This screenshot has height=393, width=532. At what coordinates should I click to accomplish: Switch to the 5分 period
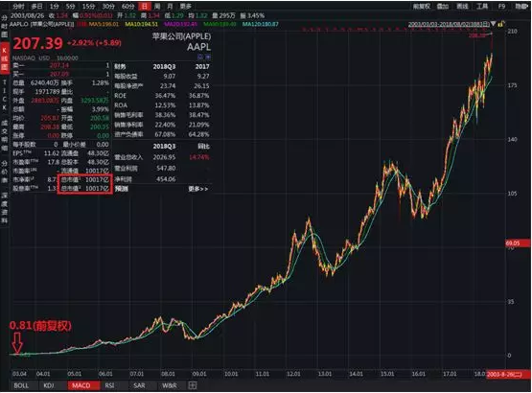pyautogui.click(x=71, y=6)
